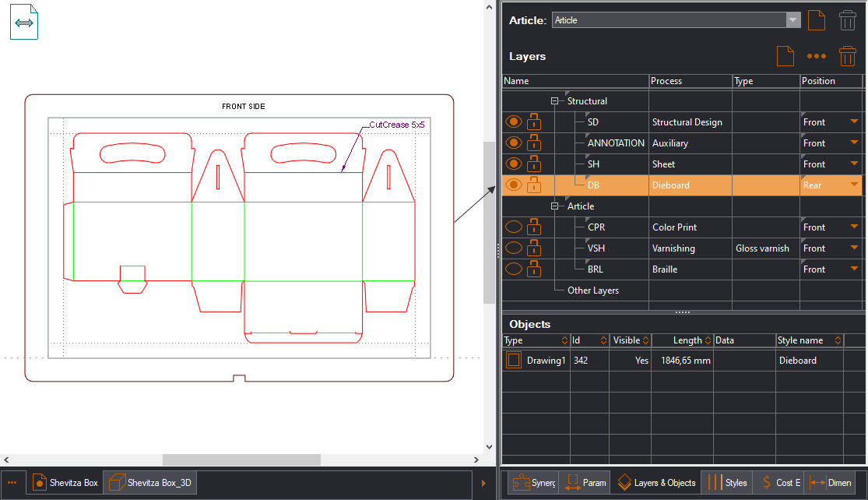Show the CPR Color Print layer
Viewport: 868px width, 500px height.
tap(513, 227)
